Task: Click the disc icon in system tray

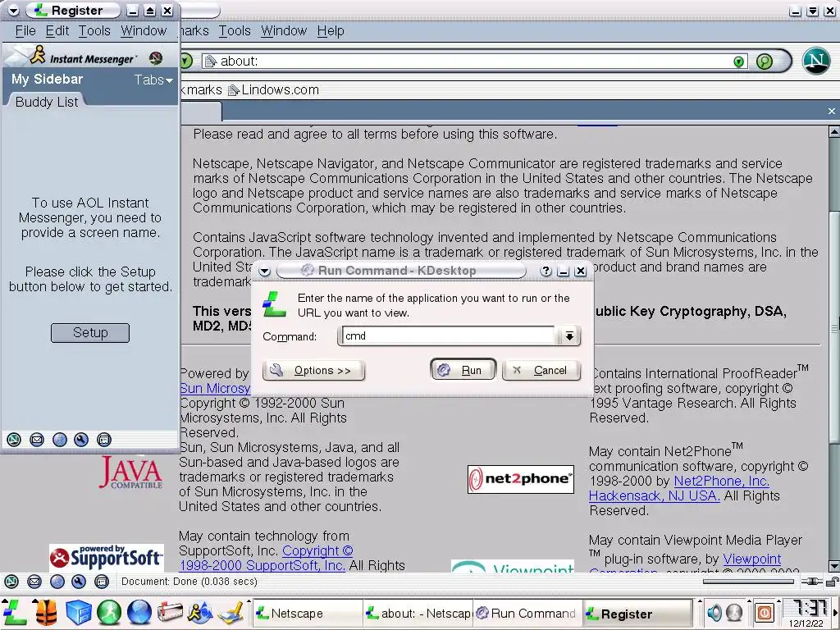Action: pyautogui.click(x=734, y=612)
